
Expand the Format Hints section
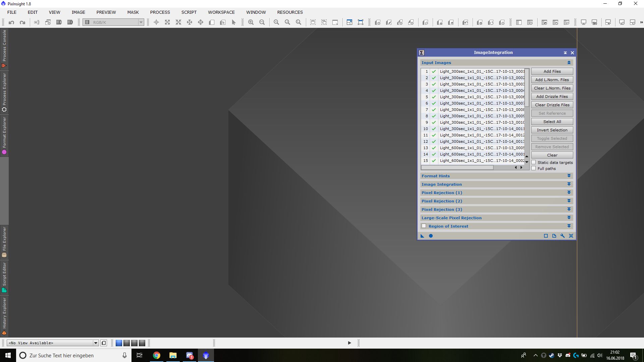tap(569, 176)
